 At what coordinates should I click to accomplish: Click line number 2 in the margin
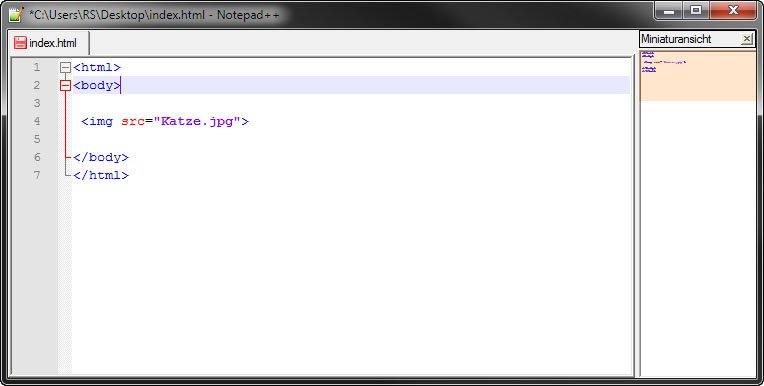[37, 85]
